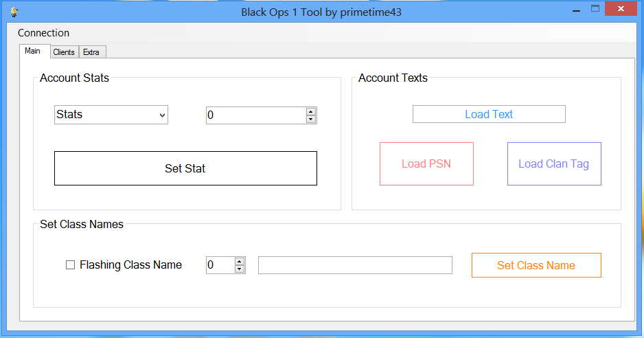
Task: Click the app icon in the title bar
Action: [14, 12]
